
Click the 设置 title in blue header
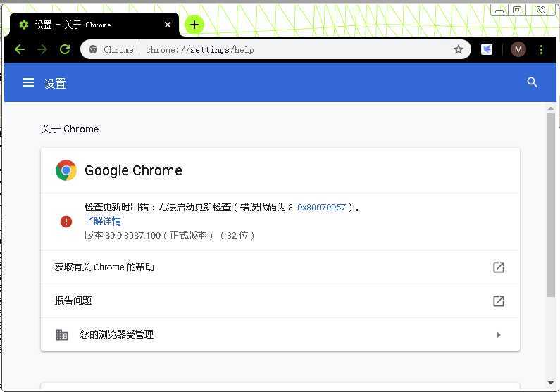[55, 84]
